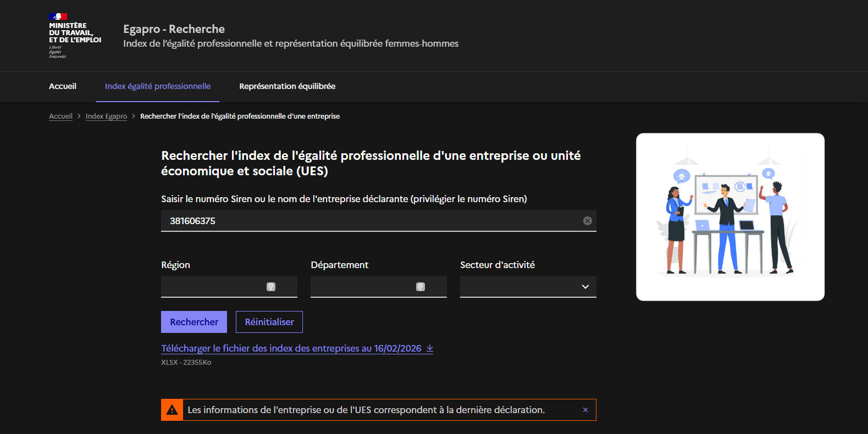Click the autofill icon inside the Région field
868x434 pixels.
tap(271, 287)
